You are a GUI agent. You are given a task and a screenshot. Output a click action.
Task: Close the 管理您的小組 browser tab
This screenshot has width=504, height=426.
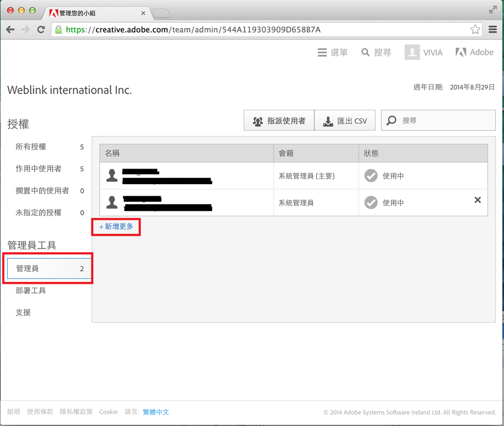coord(143,13)
